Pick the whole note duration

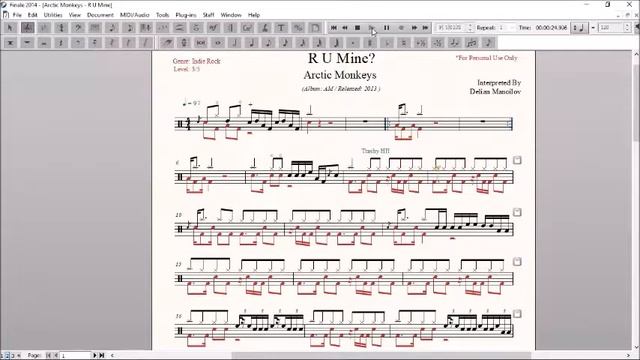[218, 42]
